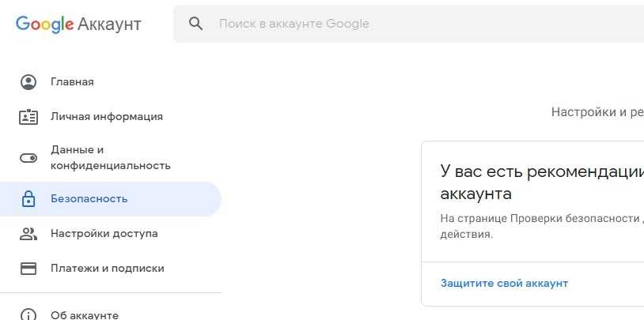644x320 pixels.
Task: Open Платежи и подписки section
Action: [x=107, y=269]
